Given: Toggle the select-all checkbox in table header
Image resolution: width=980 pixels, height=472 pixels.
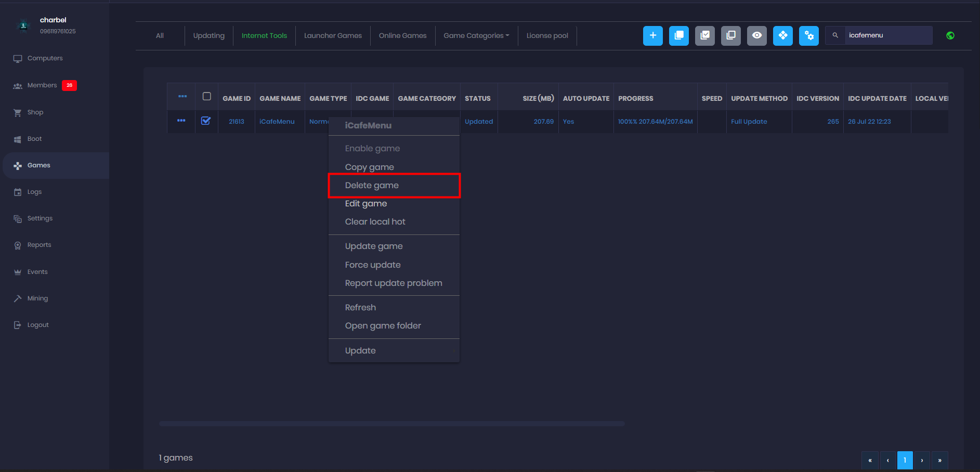Looking at the screenshot, I should coord(206,96).
